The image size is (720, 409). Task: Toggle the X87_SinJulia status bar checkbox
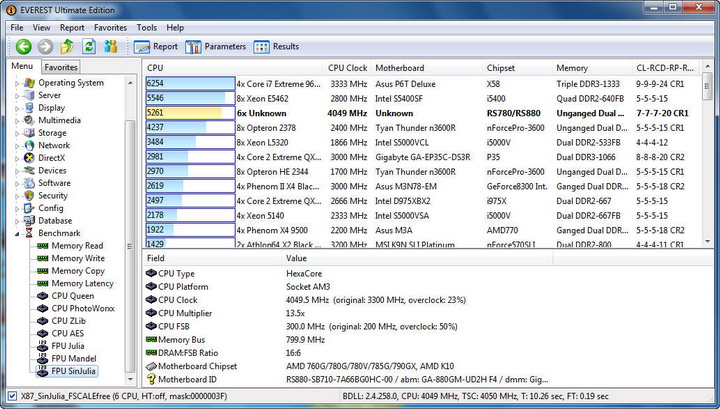pos(12,396)
